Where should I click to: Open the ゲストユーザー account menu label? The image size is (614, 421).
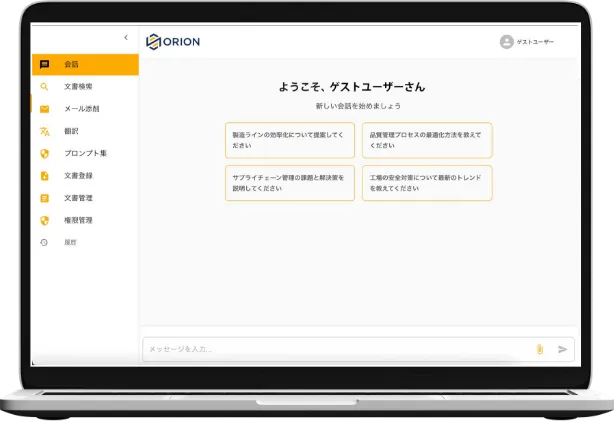coord(535,42)
